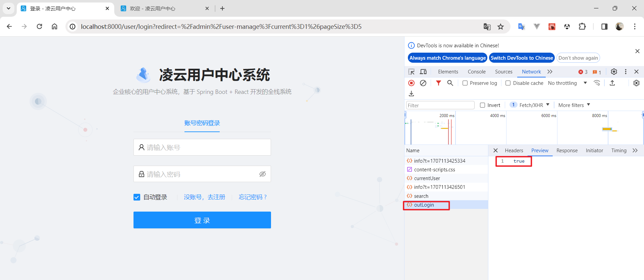
Task: Toggle device toolbar emulation icon
Action: pos(423,72)
